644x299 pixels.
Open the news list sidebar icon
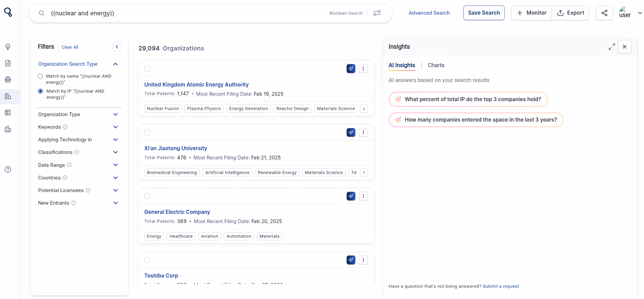(8, 112)
